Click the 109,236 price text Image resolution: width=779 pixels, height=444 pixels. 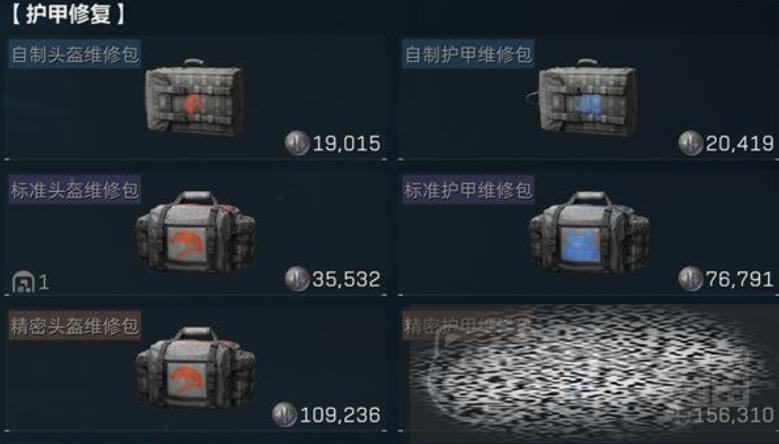(340, 415)
